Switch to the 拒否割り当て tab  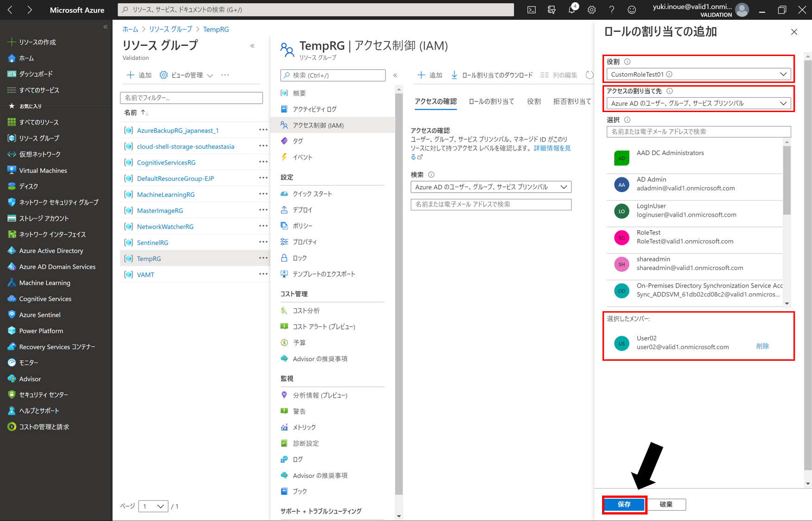pos(572,101)
